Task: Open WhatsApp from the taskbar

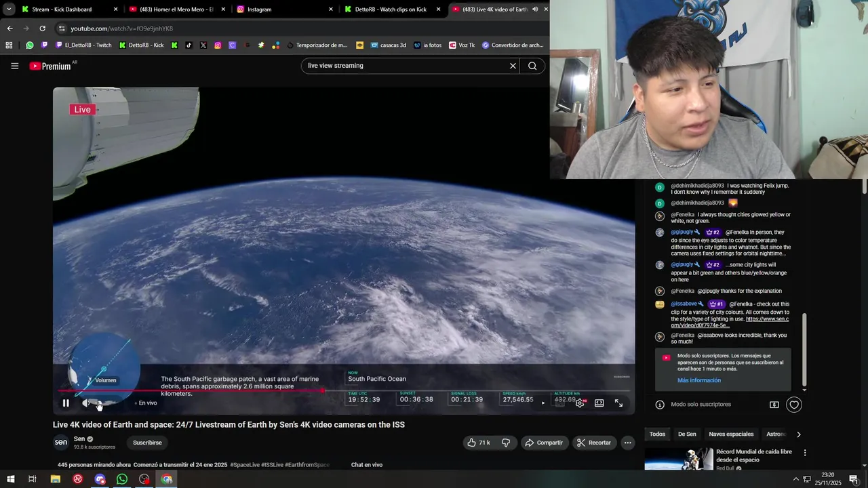Action: click(122, 479)
